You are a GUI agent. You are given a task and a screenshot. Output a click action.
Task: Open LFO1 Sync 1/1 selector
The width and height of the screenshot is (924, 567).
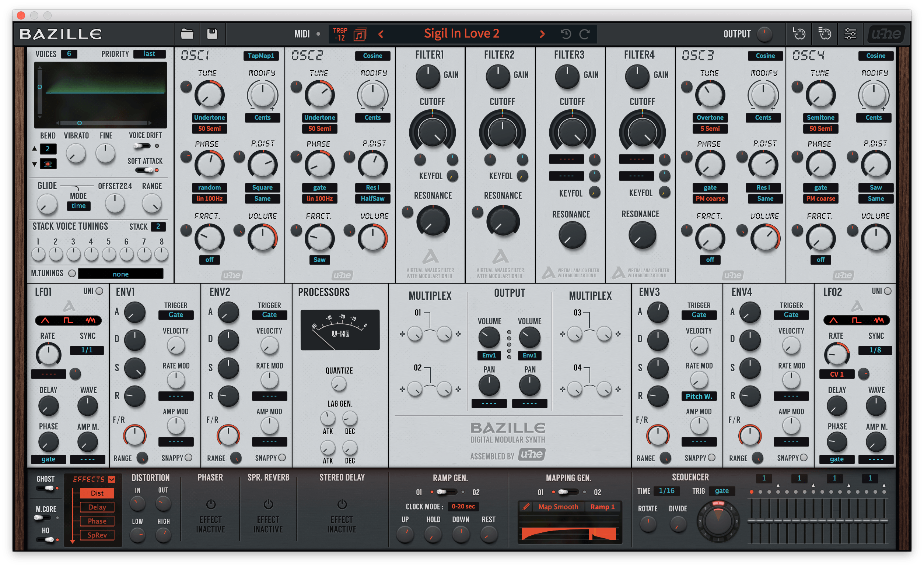click(x=87, y=350)
